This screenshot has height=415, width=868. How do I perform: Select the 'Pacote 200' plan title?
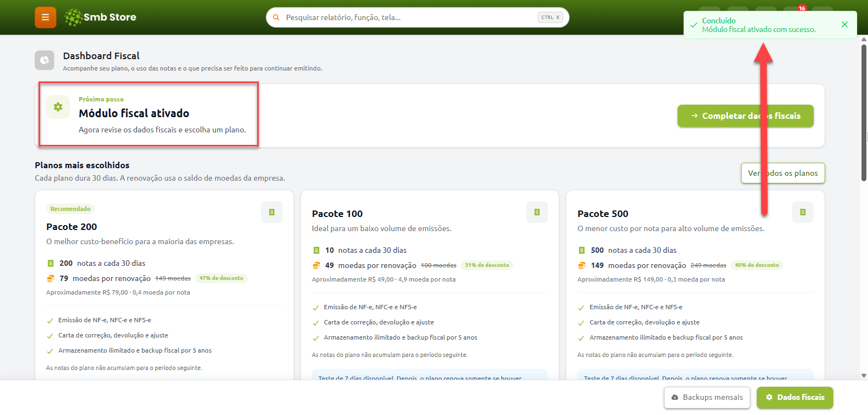72,227
